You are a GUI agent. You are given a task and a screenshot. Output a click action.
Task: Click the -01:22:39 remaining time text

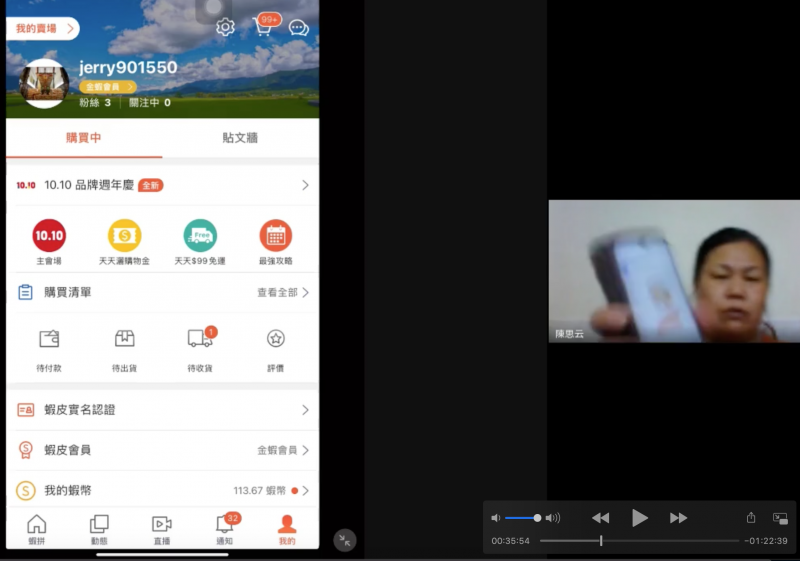[766, 541]
